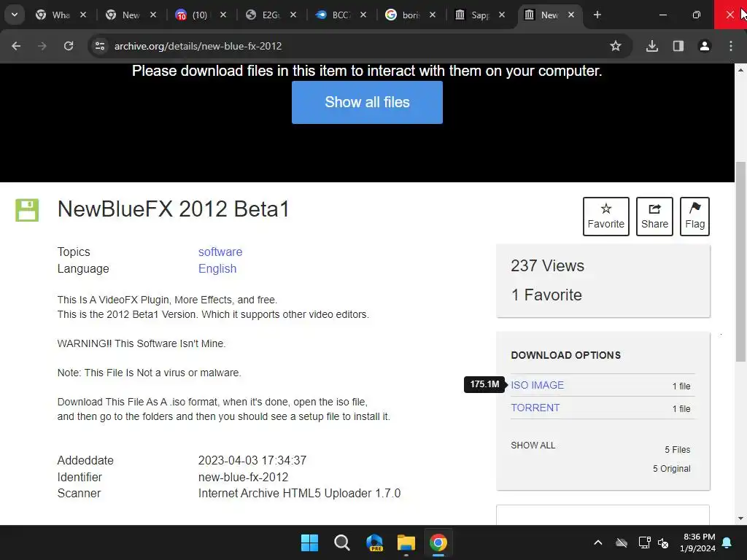This screenshot has height=560, width=747.
Task: Open the Chrome downloads icon
Action: tap(652, 46)
